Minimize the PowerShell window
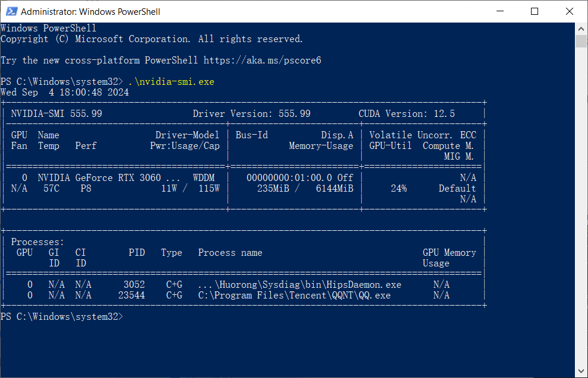Image resolution: width=588 pixels, height=378 pixels. 500,11
